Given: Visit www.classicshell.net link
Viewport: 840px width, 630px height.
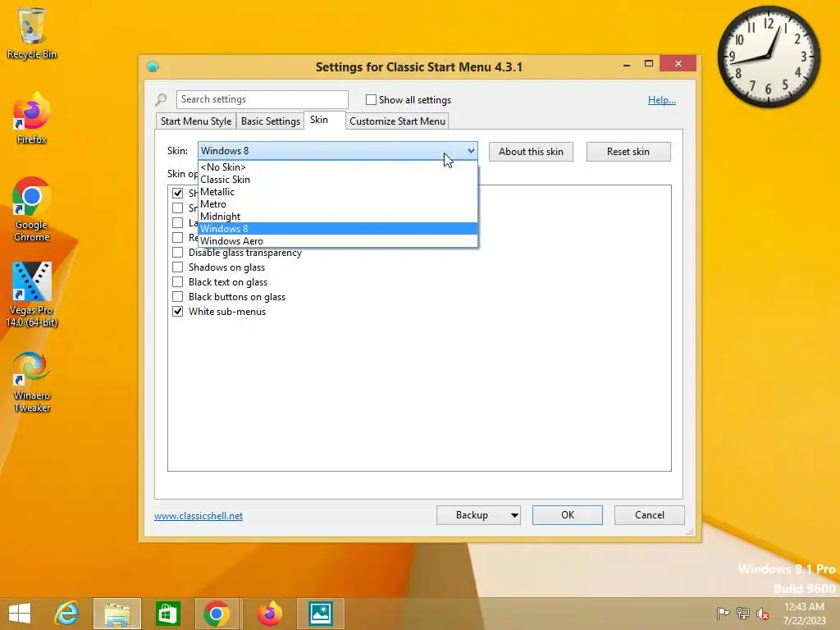Looking at the screenshot, I should pyautogui.click(x=199, y=516).
